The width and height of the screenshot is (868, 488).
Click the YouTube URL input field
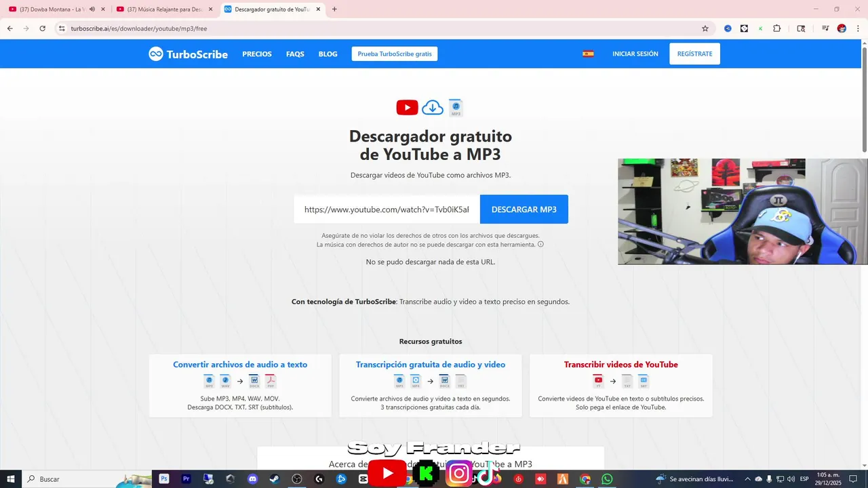387,209
